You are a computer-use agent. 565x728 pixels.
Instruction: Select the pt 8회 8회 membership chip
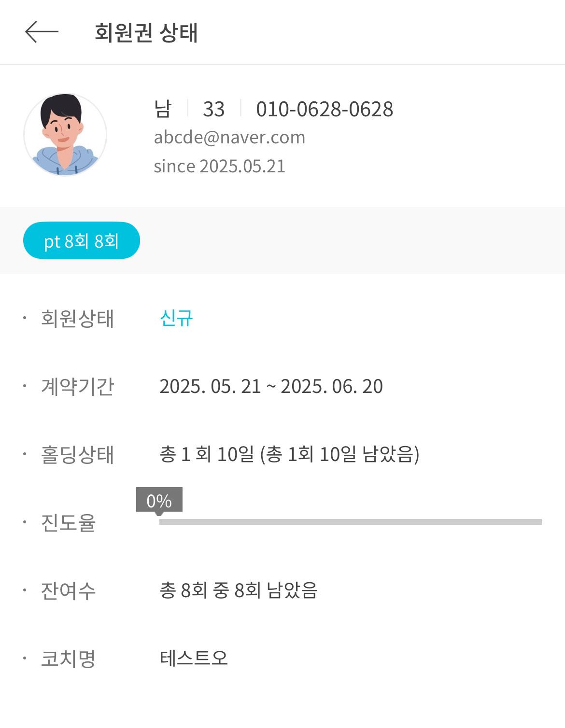[82, 240]
